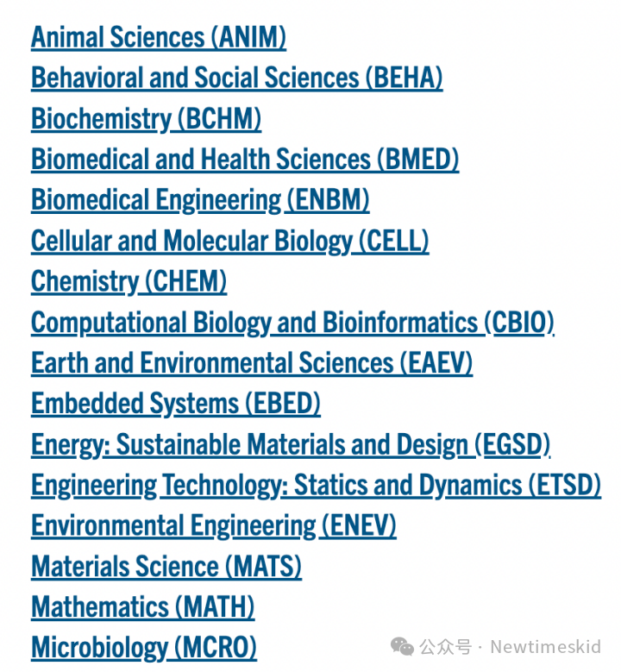Select Biomedical and Health Sciences (BMED)
This screenshot has height=672, width=621.
click(245, 160)
